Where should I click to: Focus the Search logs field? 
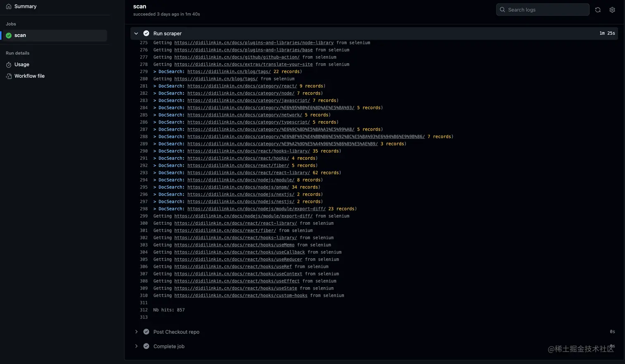tap(542, 10)
